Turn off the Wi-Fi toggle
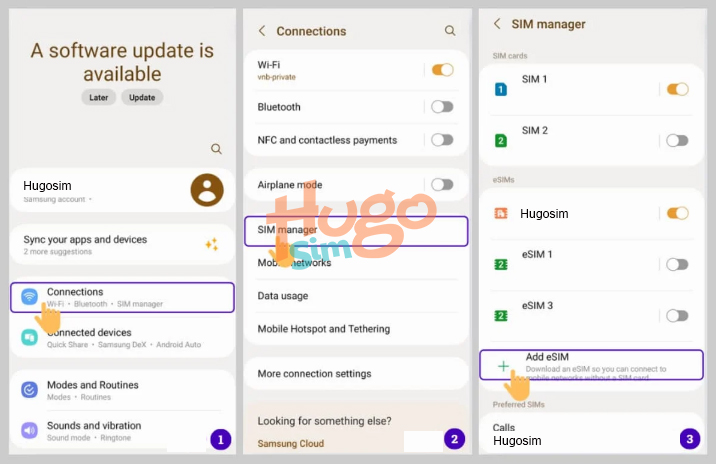The image size is (716, 464). [x=442, y=70]
